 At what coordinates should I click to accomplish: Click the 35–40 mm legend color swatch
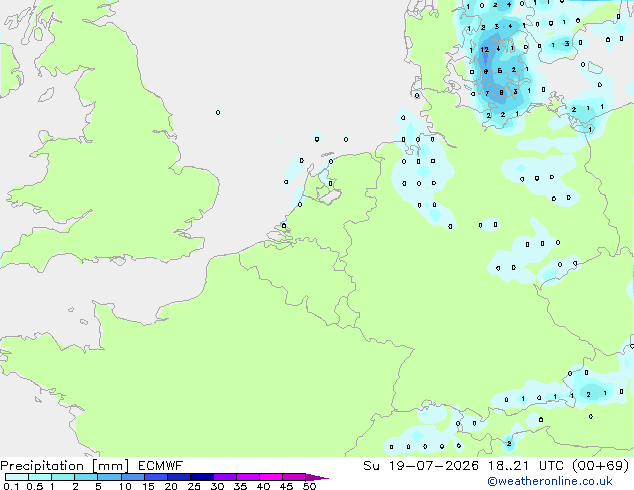click(247, 477)
